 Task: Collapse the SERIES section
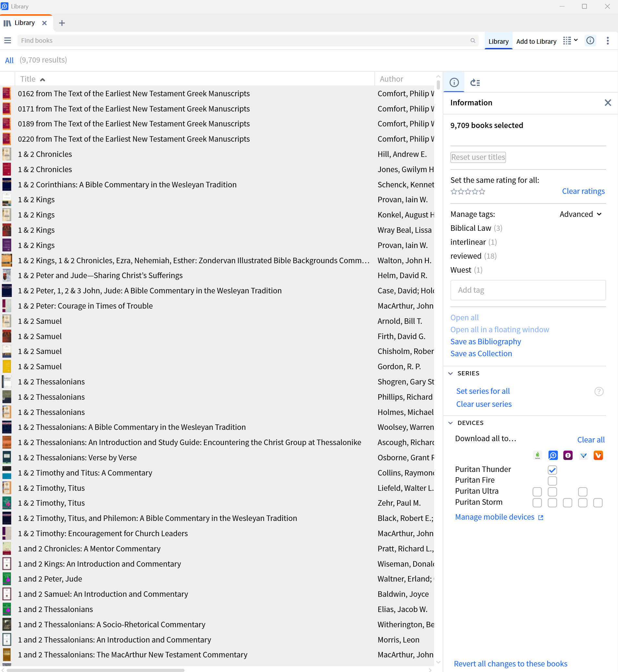[451, 373]
